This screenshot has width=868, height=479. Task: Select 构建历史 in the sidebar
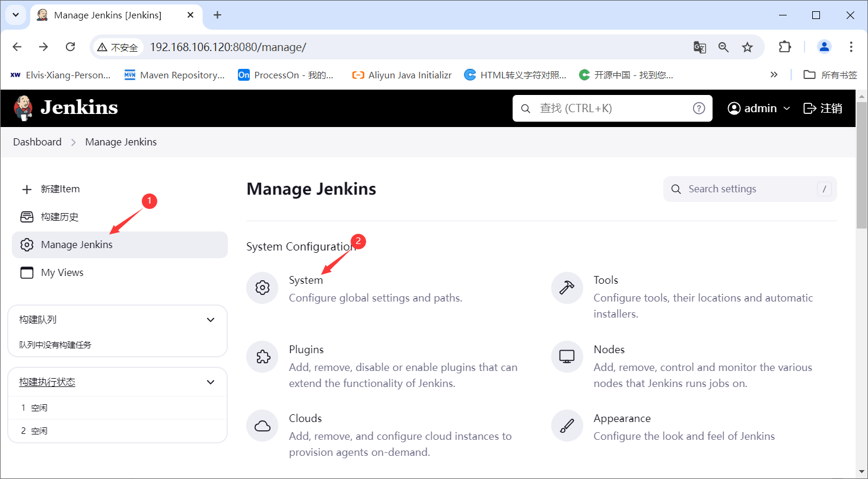tap(120, 217)
